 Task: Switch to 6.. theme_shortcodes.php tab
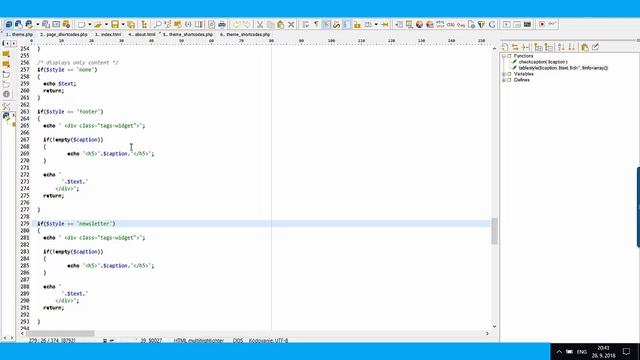click(x=245, y=35)
